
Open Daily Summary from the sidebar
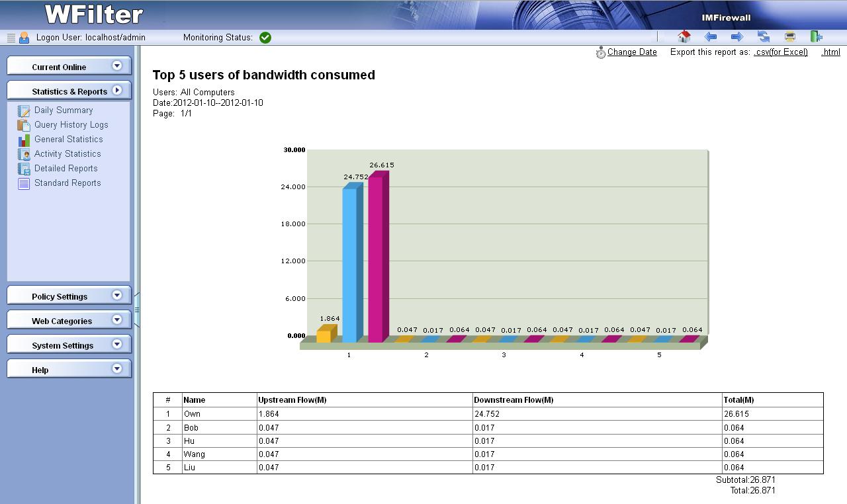pyautogui.click(x=64, y=110)
